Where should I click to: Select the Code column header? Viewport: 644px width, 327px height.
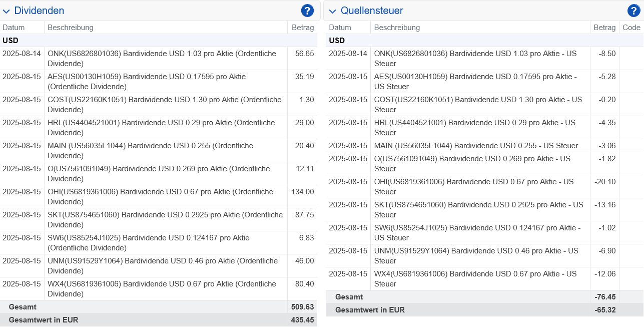click(631, 28)
